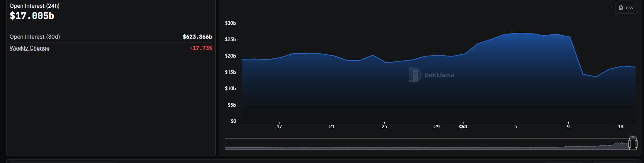Click the right handle of the range slider
The height and width of the screenshot is (163, 644).
[x=636, y=144]
